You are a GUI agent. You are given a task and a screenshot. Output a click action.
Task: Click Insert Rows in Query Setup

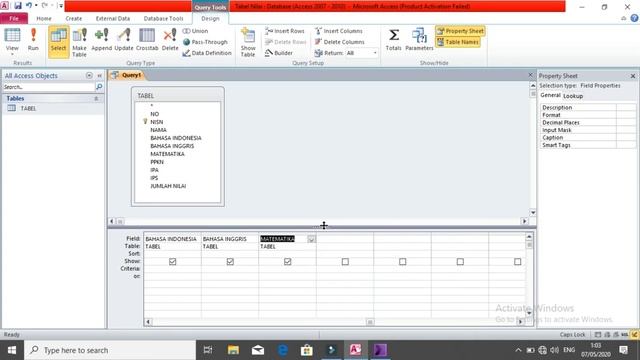285,31
